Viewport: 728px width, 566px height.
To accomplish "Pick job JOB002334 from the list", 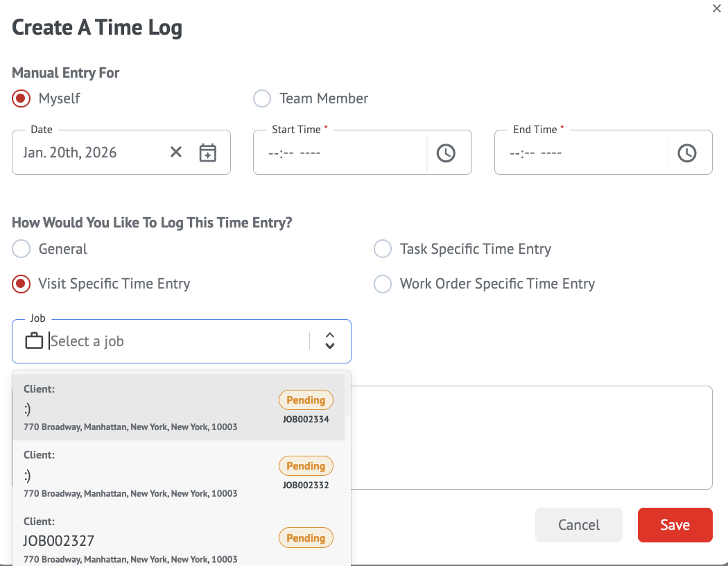I will click(178, 408).
